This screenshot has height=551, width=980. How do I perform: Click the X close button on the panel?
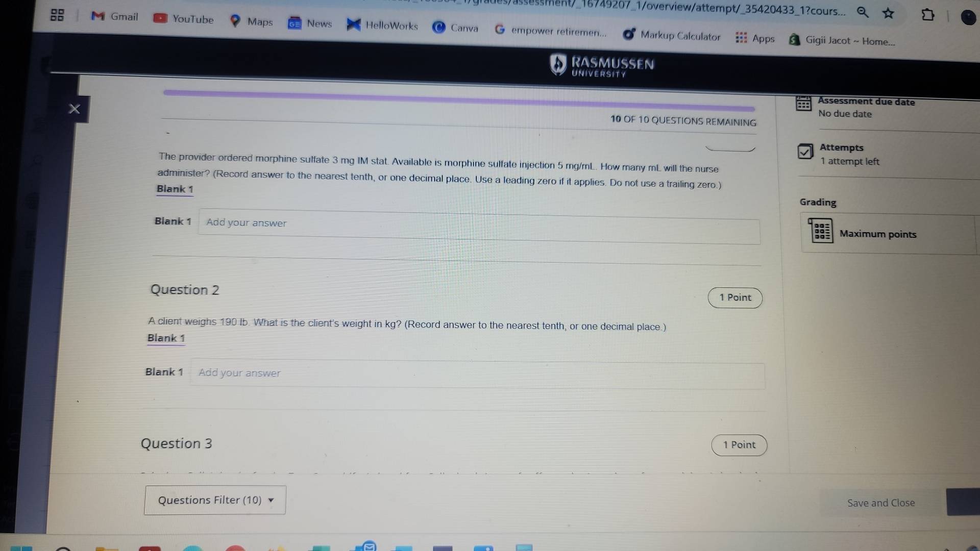pos(73,109)
